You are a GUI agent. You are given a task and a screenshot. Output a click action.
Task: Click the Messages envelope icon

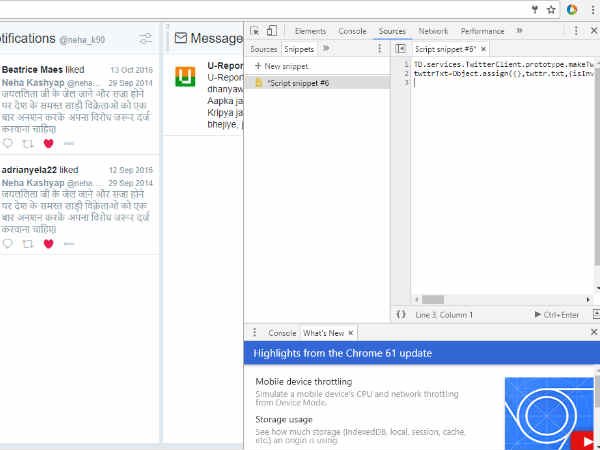point(181,38)
